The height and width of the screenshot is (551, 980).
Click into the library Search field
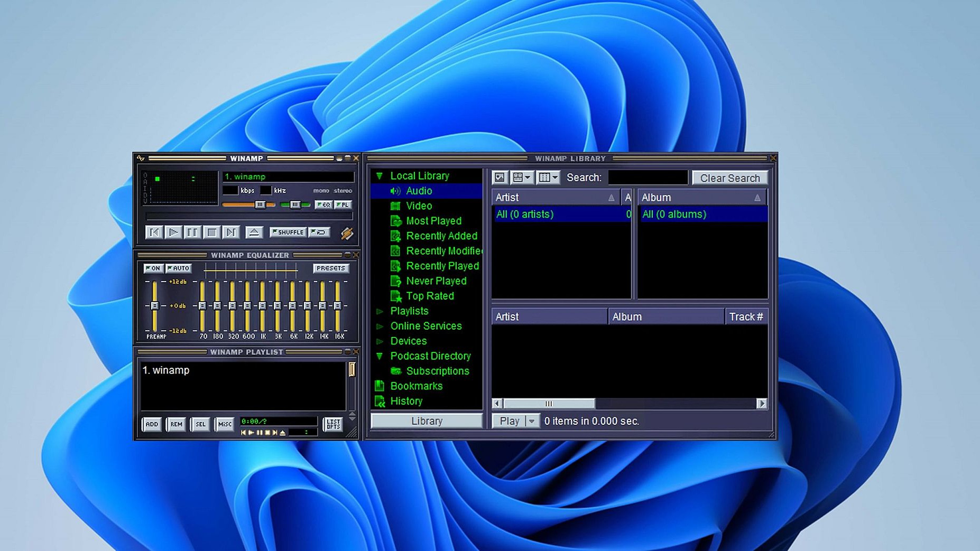pos(648,178)
